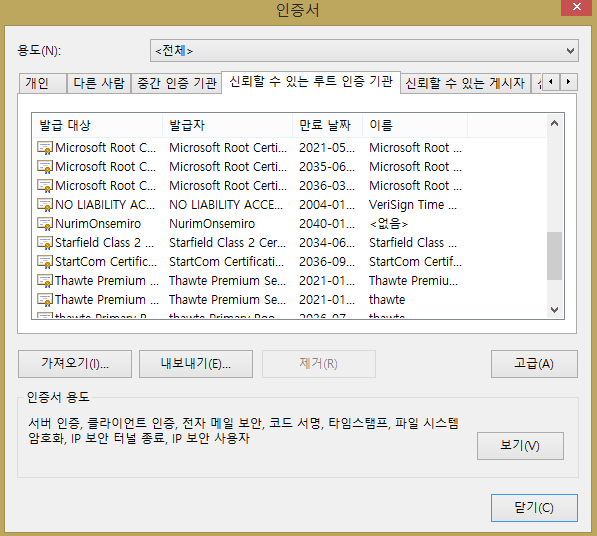Switch to the 다른 사람 tab
This screenshot has width=597, height=536.
[x=99, y=83]
